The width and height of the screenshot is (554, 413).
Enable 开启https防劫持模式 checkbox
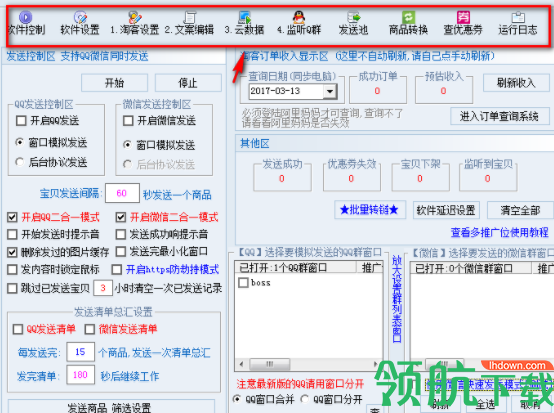tap(117, 270)
